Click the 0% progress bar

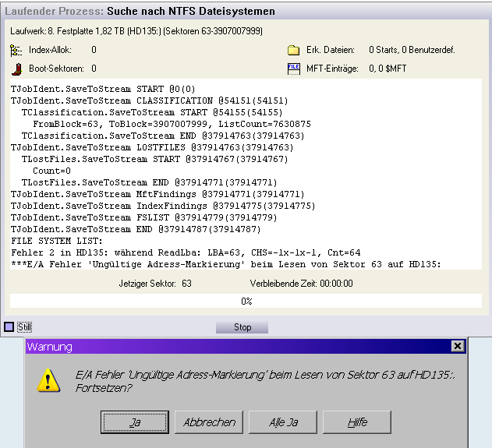[246, 301]
